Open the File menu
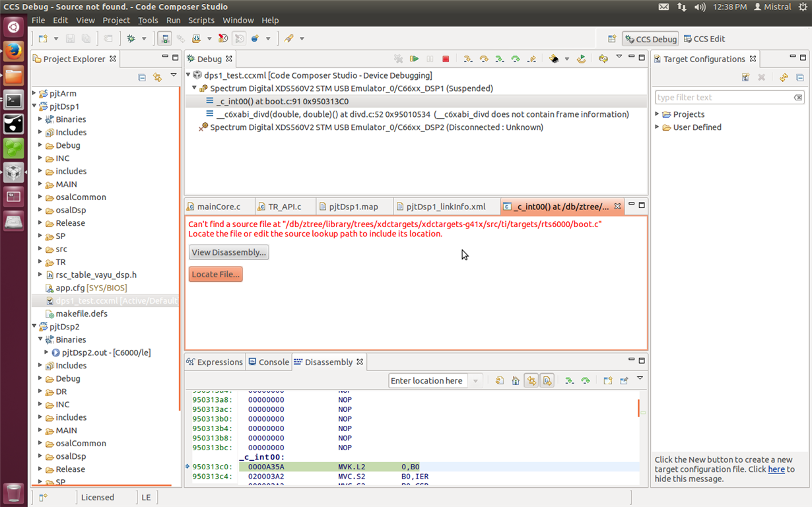This screenshot has width=812, height=507. click(x=38, y=20)
